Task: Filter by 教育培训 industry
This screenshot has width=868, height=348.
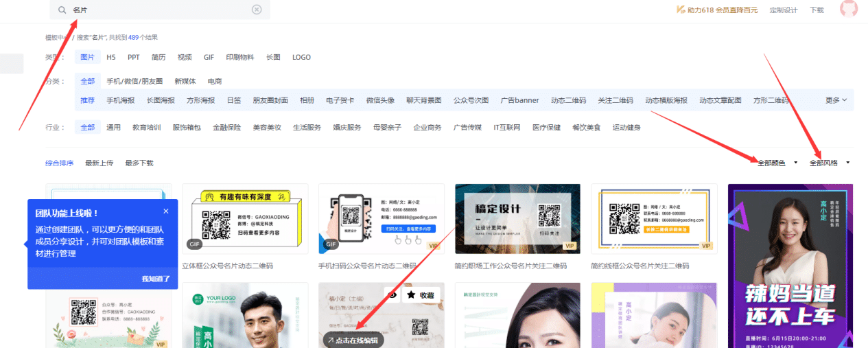Action: pos(146,128)
